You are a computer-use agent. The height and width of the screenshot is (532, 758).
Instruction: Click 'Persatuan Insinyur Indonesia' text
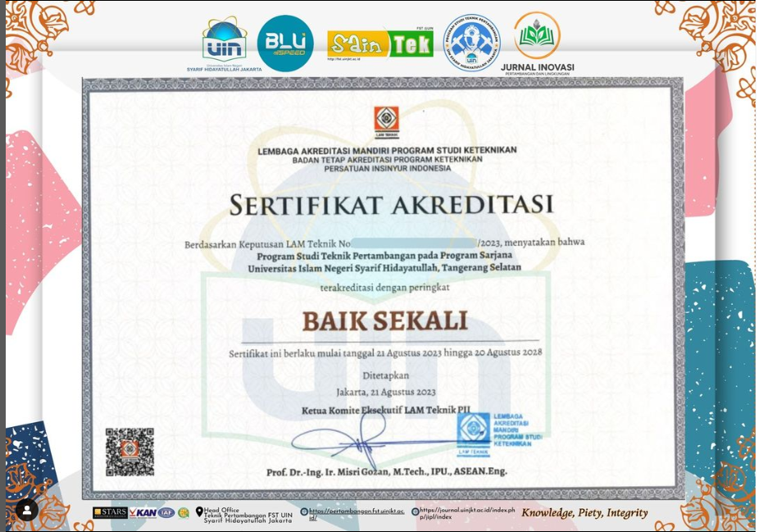(388, 168)
